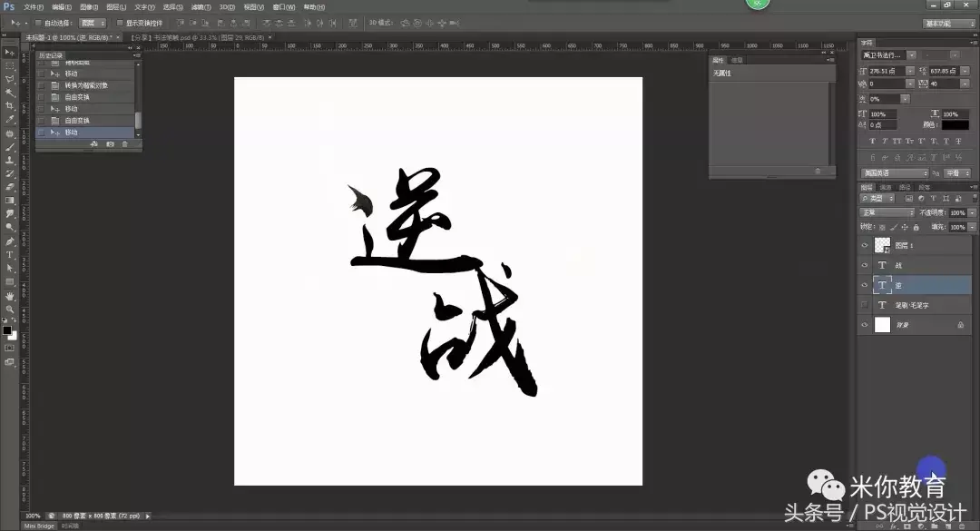Select the Eraser tool
Viewport: 980px width, 531px height.
(9, 186)
